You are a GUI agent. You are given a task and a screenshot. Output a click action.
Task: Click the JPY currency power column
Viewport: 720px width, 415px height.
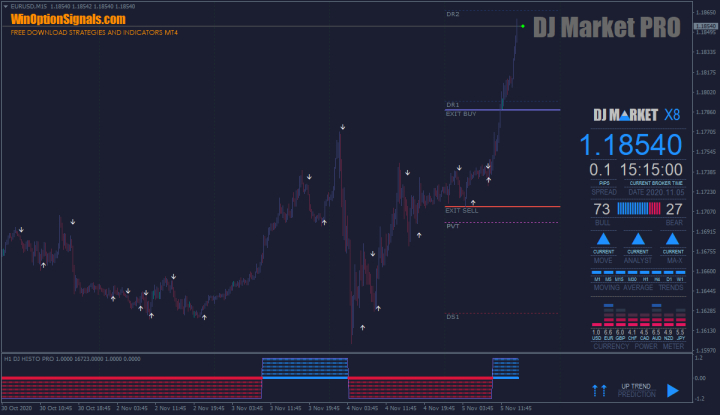(x=681, y=317)
